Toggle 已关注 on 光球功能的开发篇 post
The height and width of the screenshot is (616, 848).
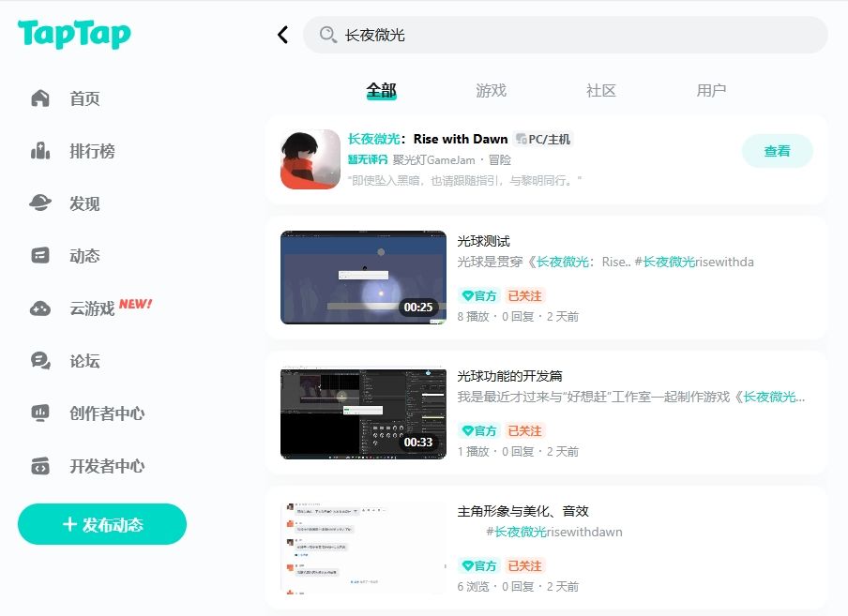[x=524, y=430]
